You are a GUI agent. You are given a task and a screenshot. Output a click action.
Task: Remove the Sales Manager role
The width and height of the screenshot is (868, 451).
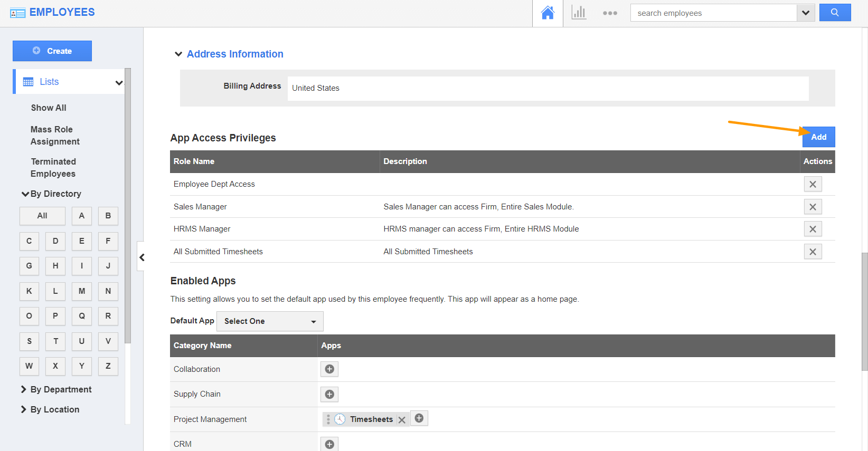click(x=813, y=207)
